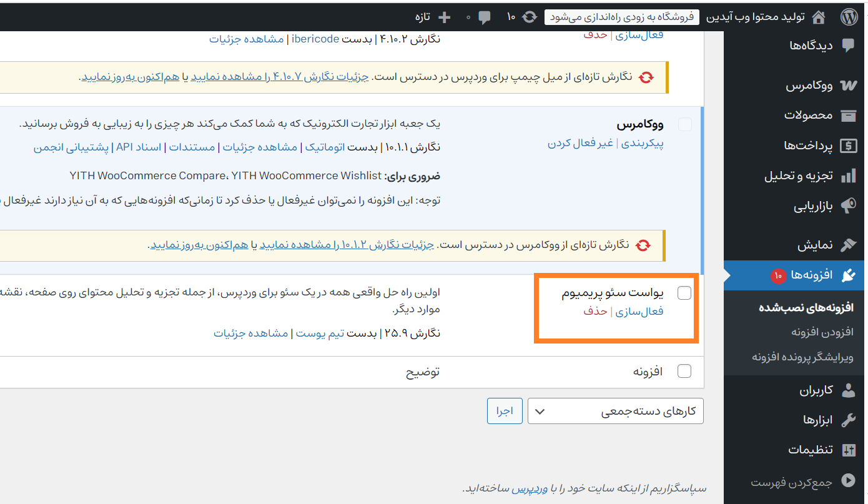The width and height of the screenshot is (868, 504).
Task: Tick the WooCommerce plugin checkbox
Action: click(684, 124)
